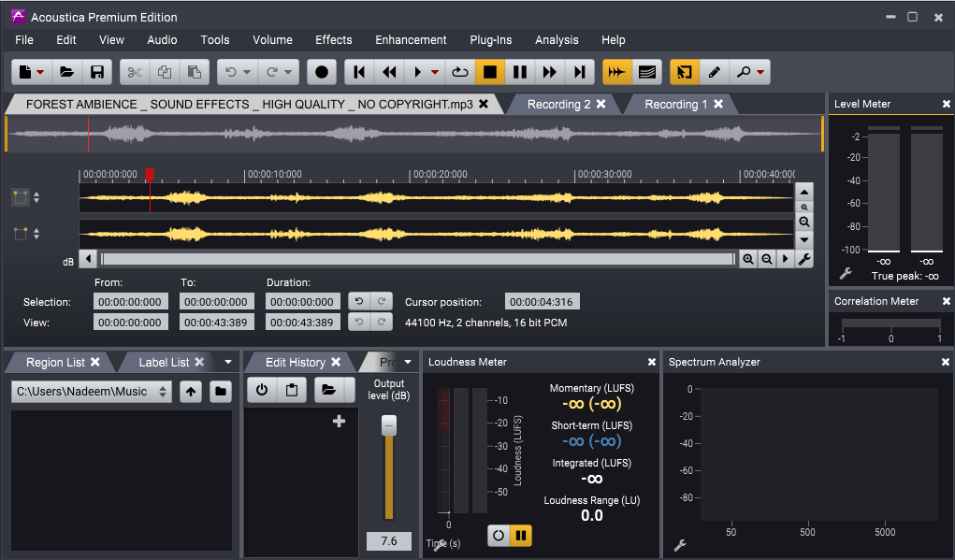This screenshot has width=955, height=560.
Task: Browse for folder in the file panel
Action: click(221, 392)
